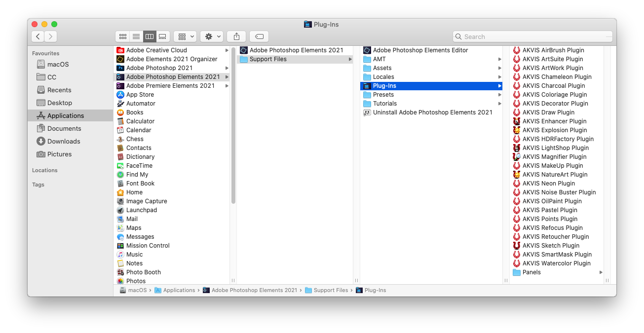Select the Mission Control app icon
Screen dimensions: 644x333
click(x=120, y=246)
